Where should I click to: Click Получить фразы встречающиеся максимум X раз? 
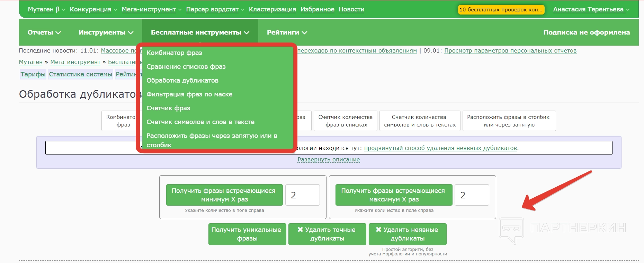coord(394,195)
